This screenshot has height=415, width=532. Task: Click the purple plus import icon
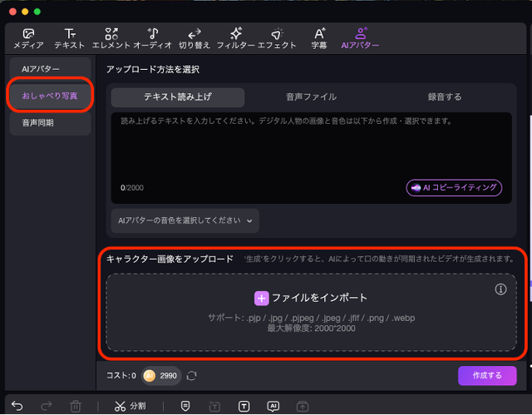262,299
